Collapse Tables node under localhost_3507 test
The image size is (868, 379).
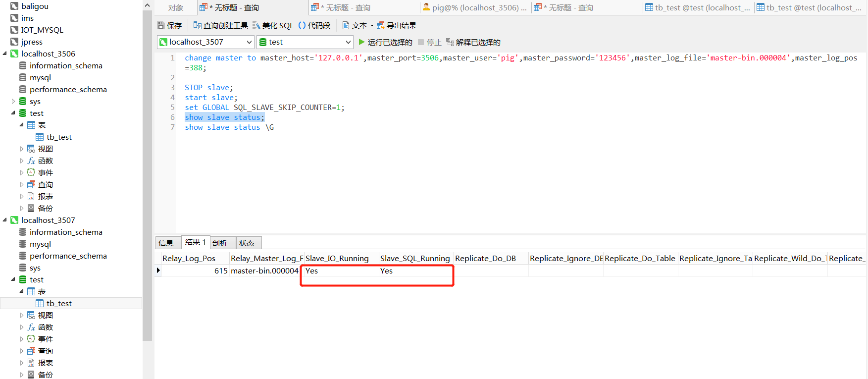click(22, 291)
